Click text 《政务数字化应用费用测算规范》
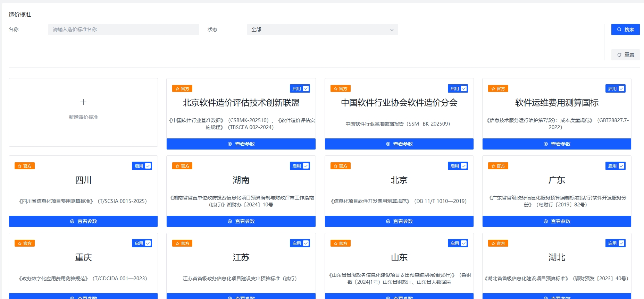Screen dimensions: 644x299 tap(54, 279)
